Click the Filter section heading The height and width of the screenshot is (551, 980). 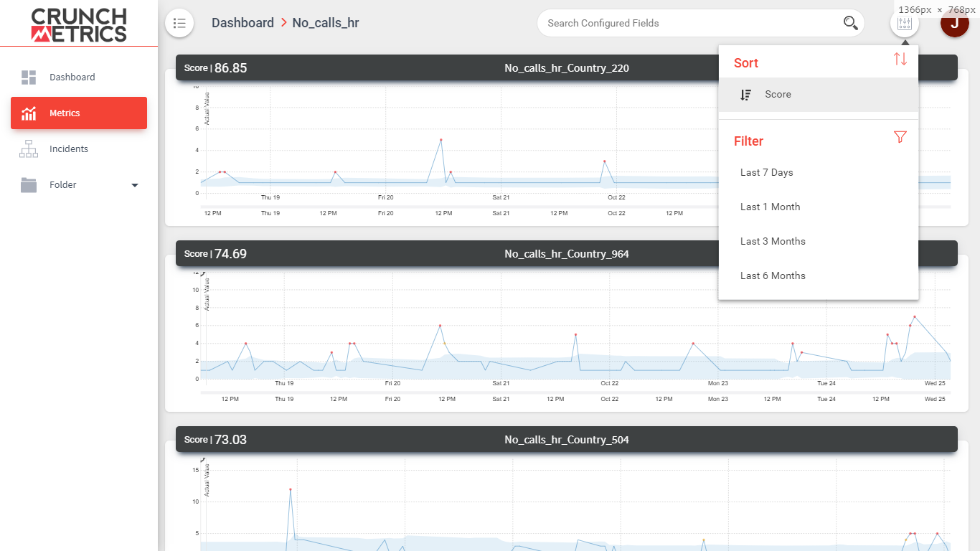point(748,141)
